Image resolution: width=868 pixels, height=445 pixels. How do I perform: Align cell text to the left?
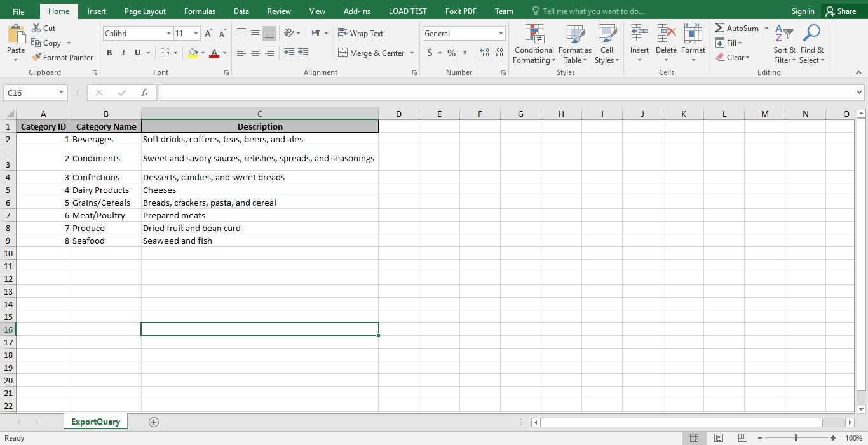(241, 53)
